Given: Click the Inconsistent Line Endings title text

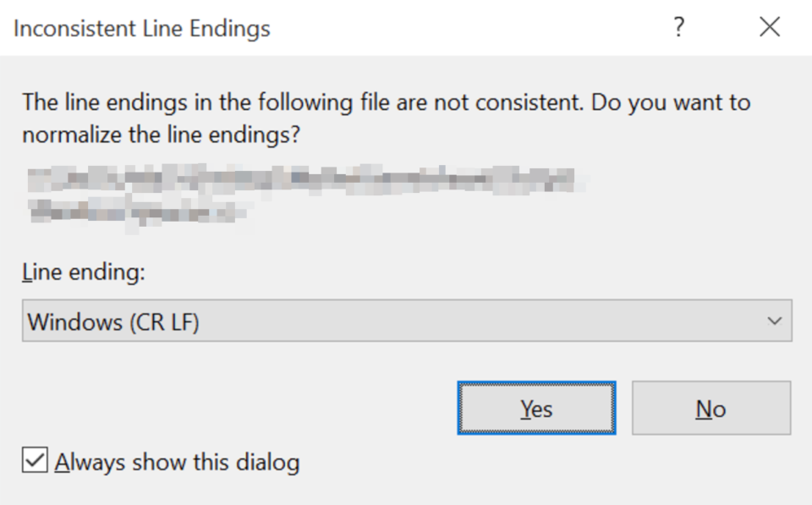Looking at the screenshot, I should point(141,28).
